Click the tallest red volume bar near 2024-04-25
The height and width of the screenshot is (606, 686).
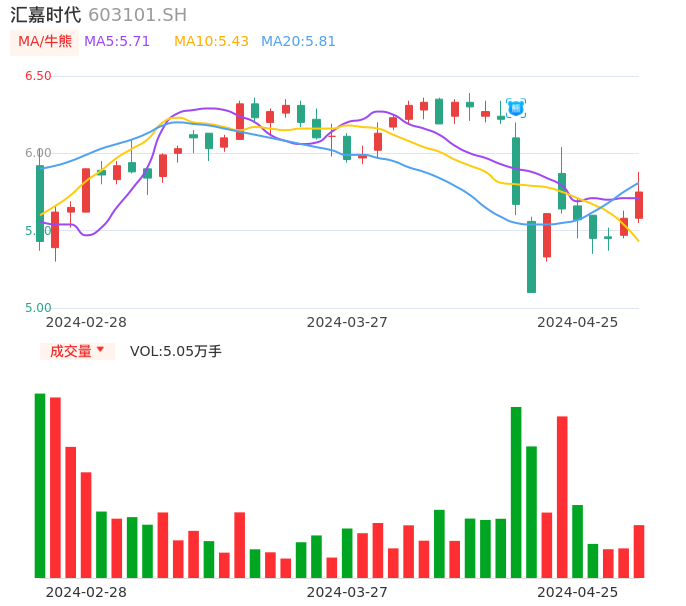point(562,497)
